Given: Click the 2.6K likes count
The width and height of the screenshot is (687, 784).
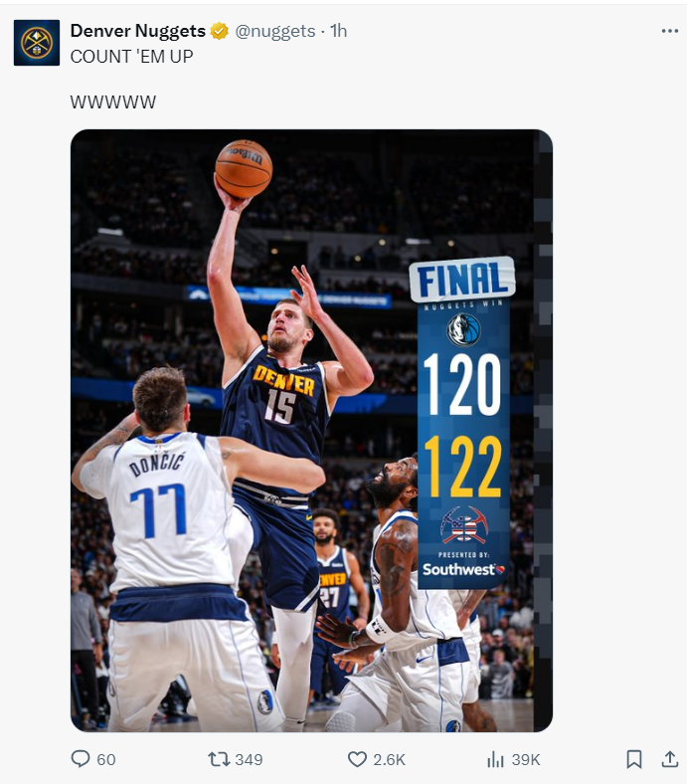Looking at the screenshot, I should click(389, 759).
